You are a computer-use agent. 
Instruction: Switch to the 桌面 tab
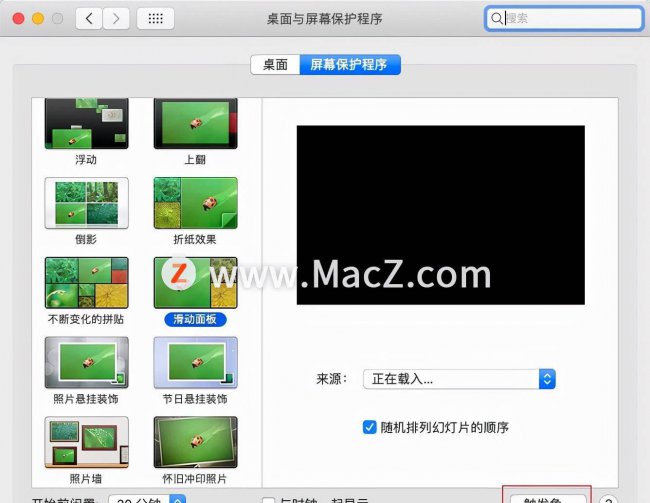[x=275, y=65]
